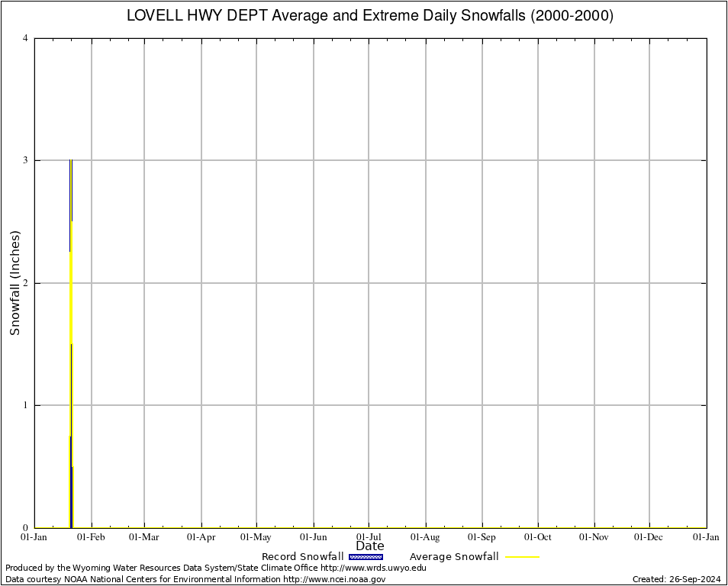Select the 01-Mar date tick label
This screenshot has height=586, width=728.
pyautogui.click(x=143, y=537)
